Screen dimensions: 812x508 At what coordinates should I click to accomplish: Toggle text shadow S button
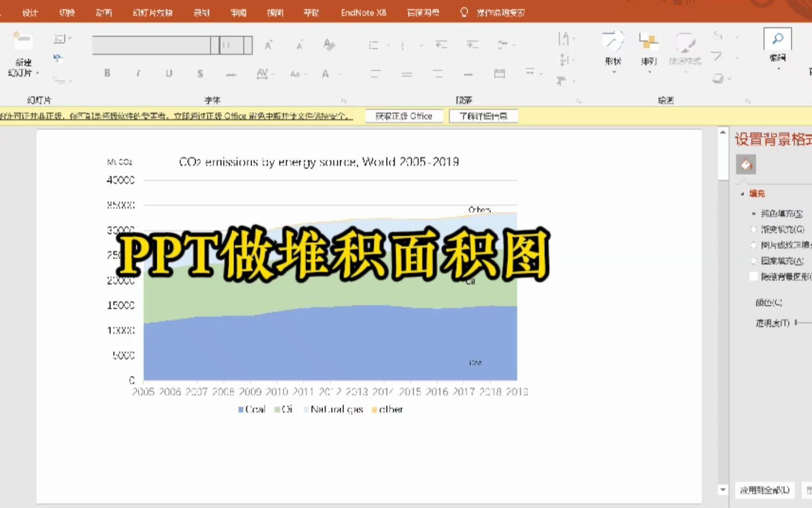(x=200, y=73)
